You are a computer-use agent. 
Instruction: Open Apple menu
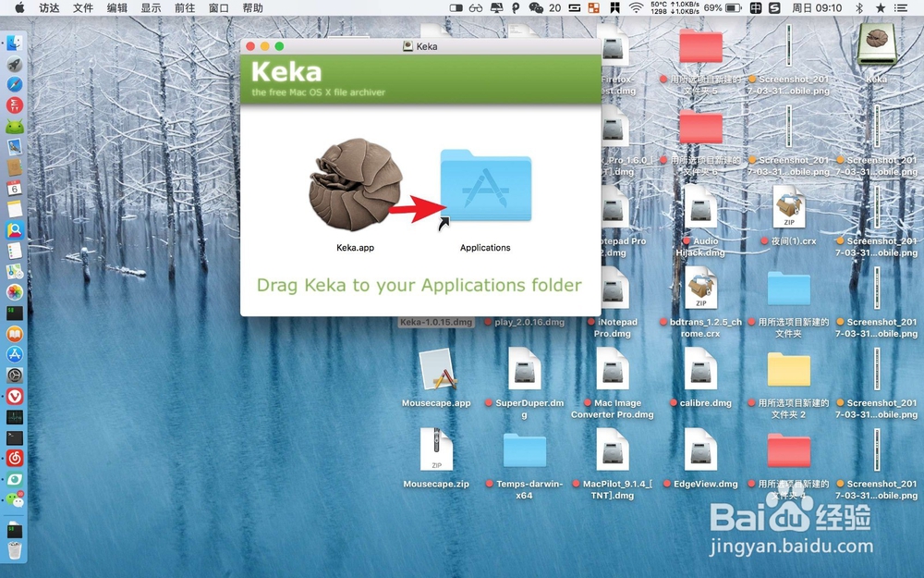pos(19,7)
